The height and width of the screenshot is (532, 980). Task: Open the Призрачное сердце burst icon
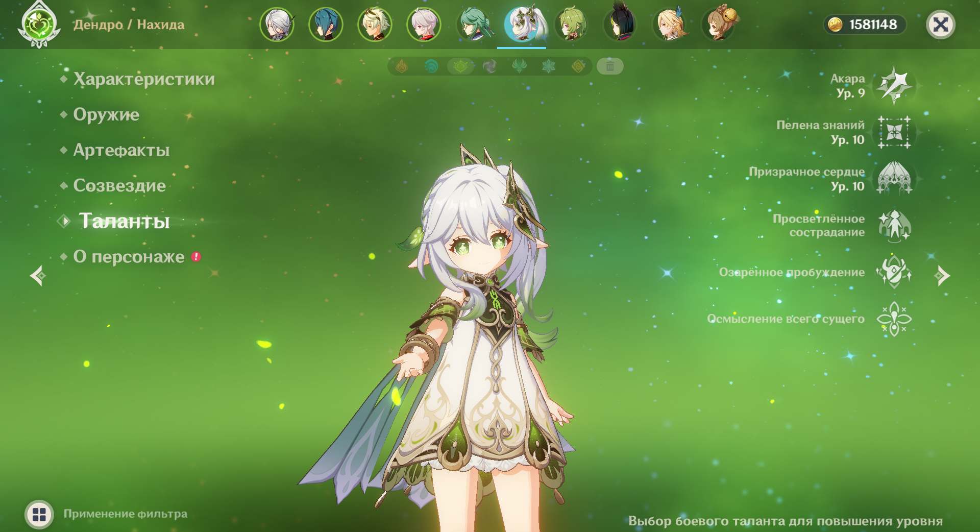pos(894,178)
